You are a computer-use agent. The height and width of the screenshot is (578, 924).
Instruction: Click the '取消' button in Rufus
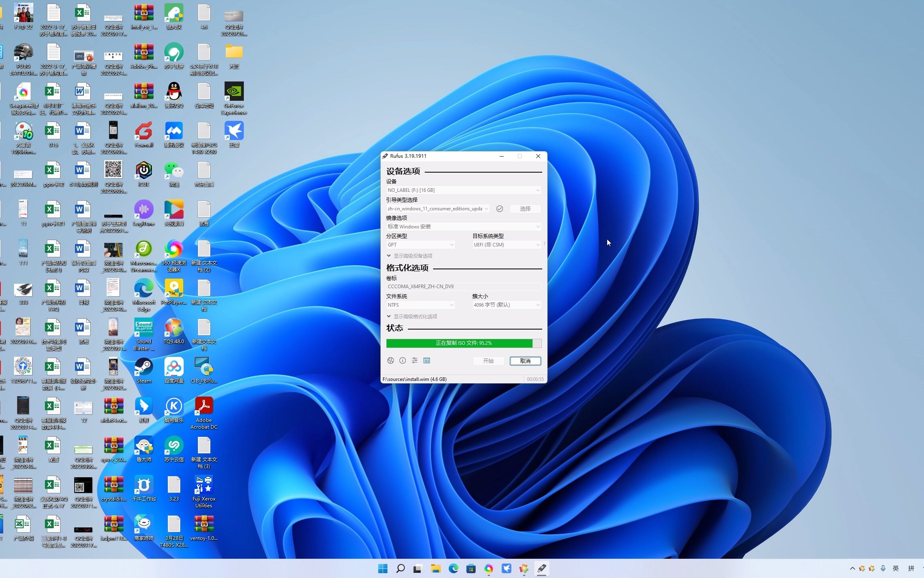(x=525, y=360)
